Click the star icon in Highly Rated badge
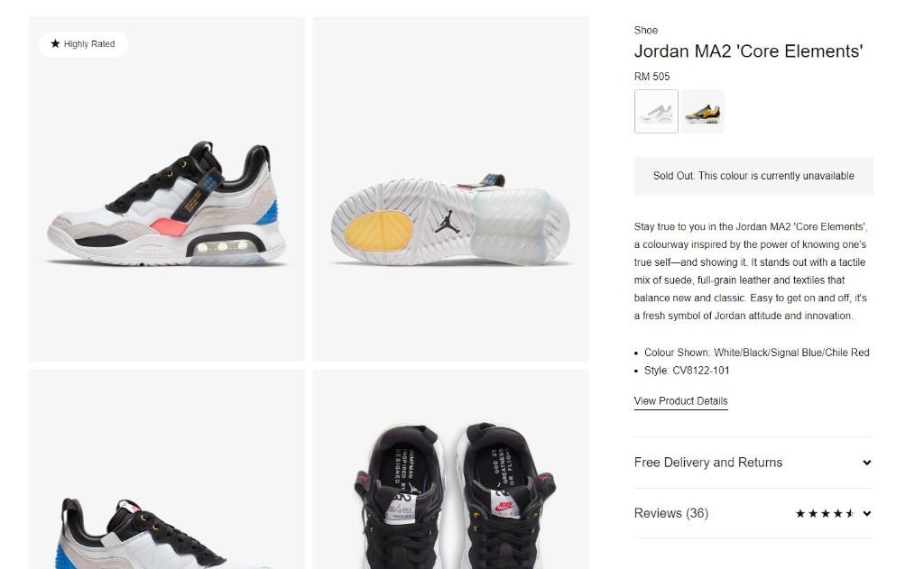Image resolution: width=924 pixels, height=569 pixels. click(55, 43)
